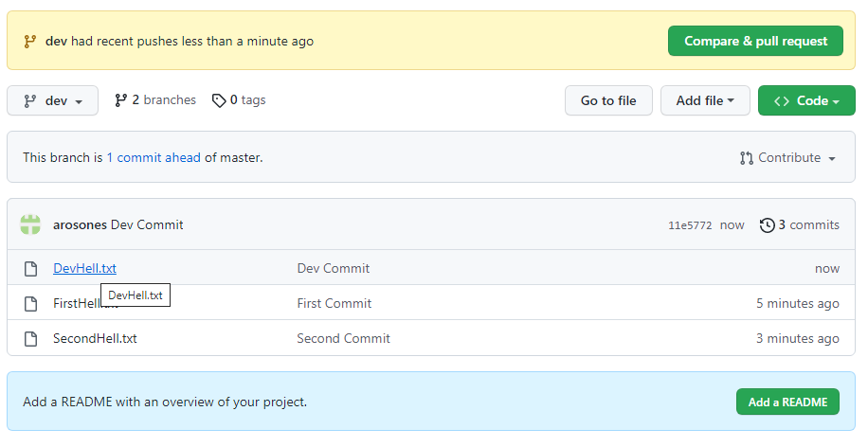Click the 'now' timestamp in DevHell.txt row
Viewport: 868px width, 447px height.
click(x=827, y=269)
